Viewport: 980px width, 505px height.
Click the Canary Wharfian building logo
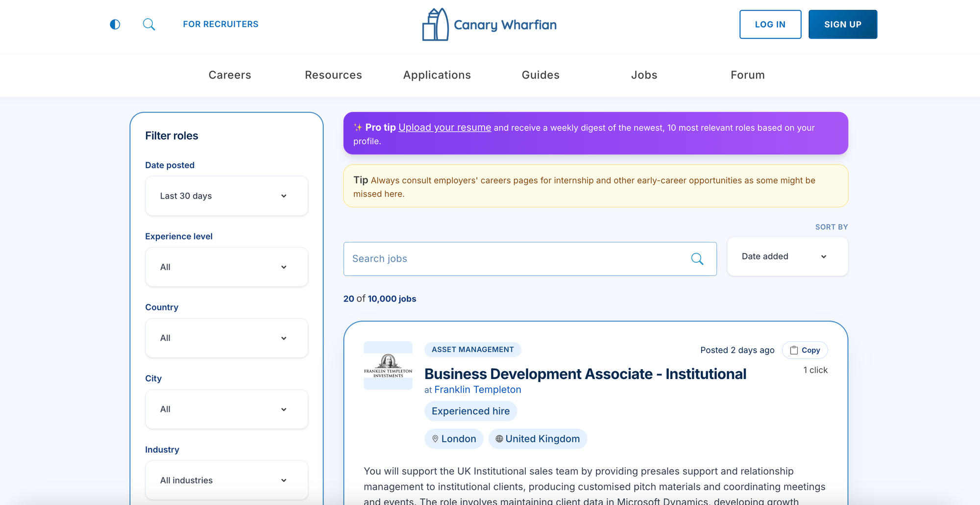click(435, 25)
